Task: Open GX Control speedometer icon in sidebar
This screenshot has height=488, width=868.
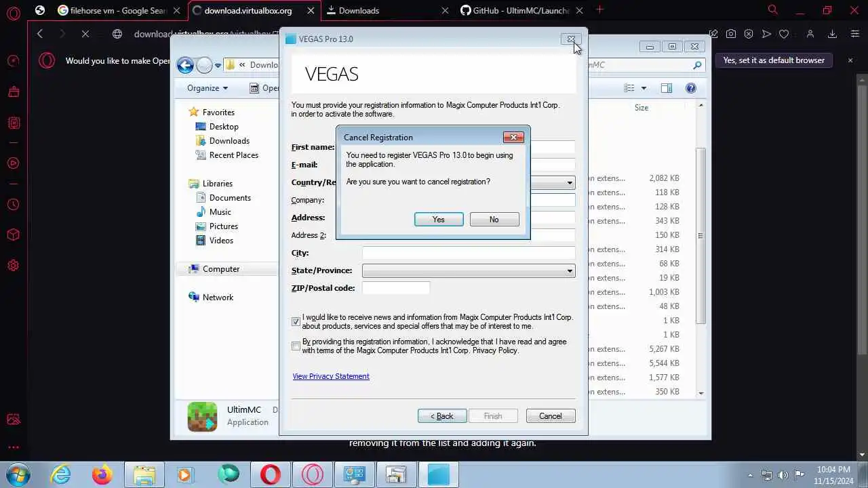Action: pyautogui.click(x=13, y=61)
